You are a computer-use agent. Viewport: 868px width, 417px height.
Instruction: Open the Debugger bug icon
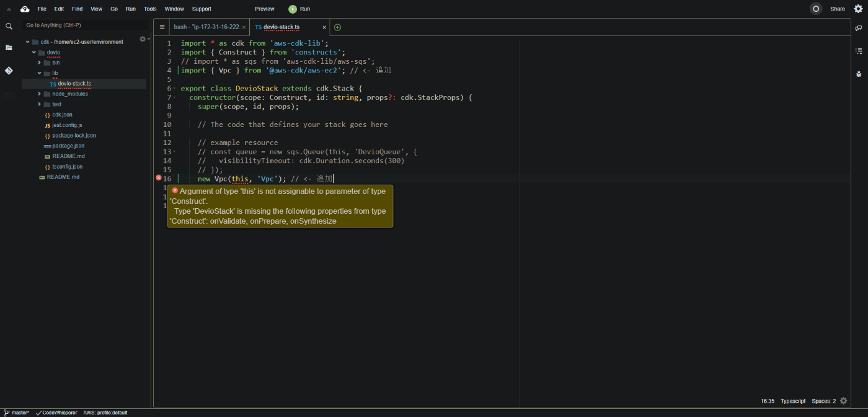pos(859,74)
